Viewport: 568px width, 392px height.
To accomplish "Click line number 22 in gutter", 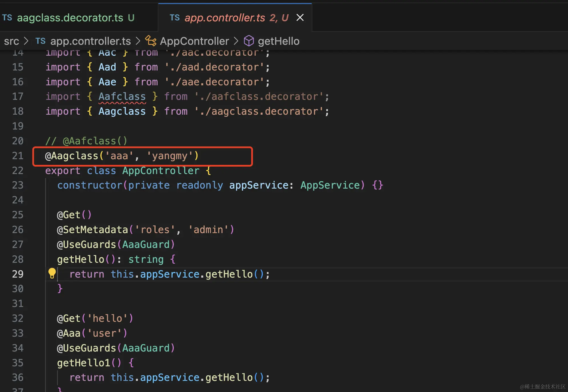I will (18, 171).
